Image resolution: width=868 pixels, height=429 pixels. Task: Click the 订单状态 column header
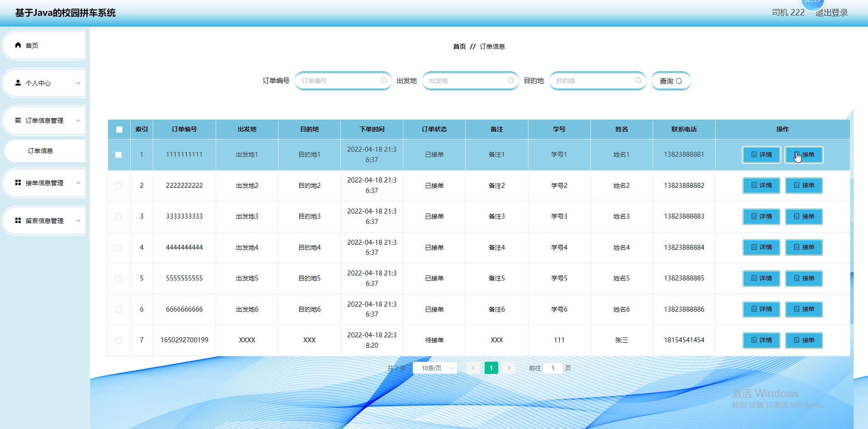tap(434, 129)
